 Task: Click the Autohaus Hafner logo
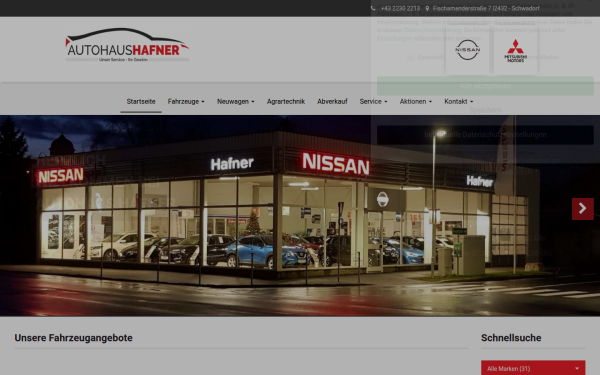tap(127, 45)
